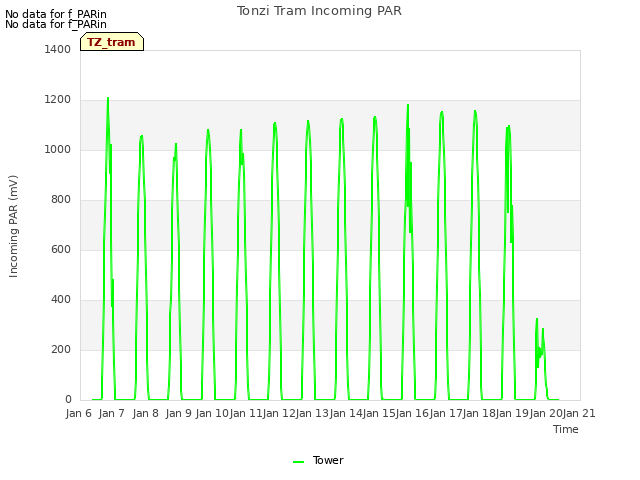Click the Jan 11 x-axis tick label
Image resolution: width=640 pixels, height=480 pixels.
246,413
